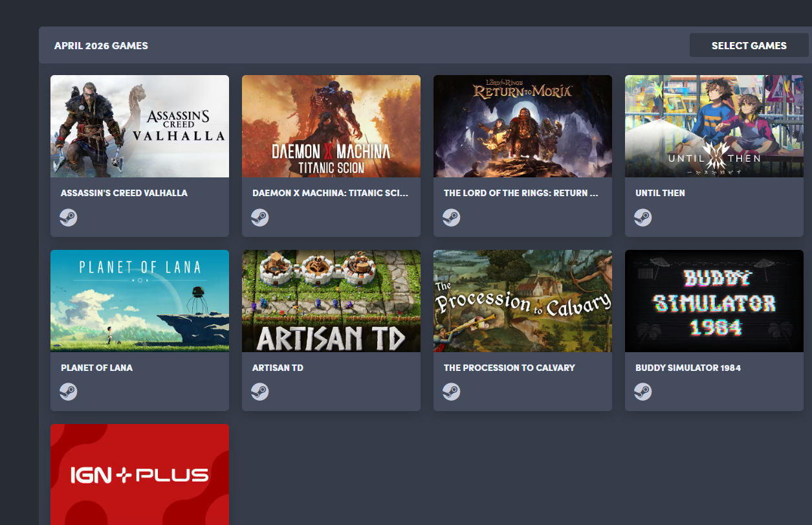The image size is (812, 525).
Task: Click the Buddy Simulator 1984 title text
Action: [688, 368]
